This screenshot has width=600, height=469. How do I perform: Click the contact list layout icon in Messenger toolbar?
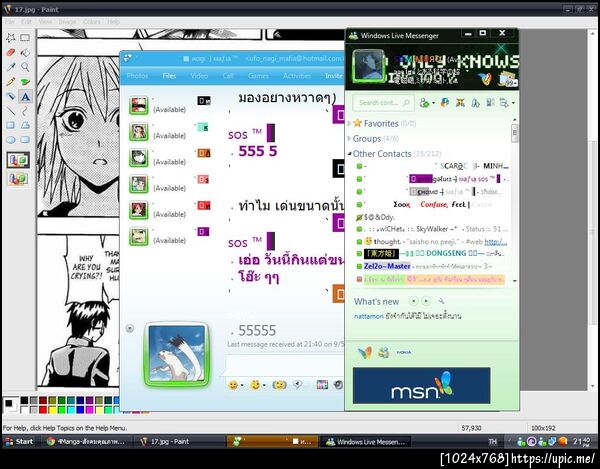pos(504,103)
